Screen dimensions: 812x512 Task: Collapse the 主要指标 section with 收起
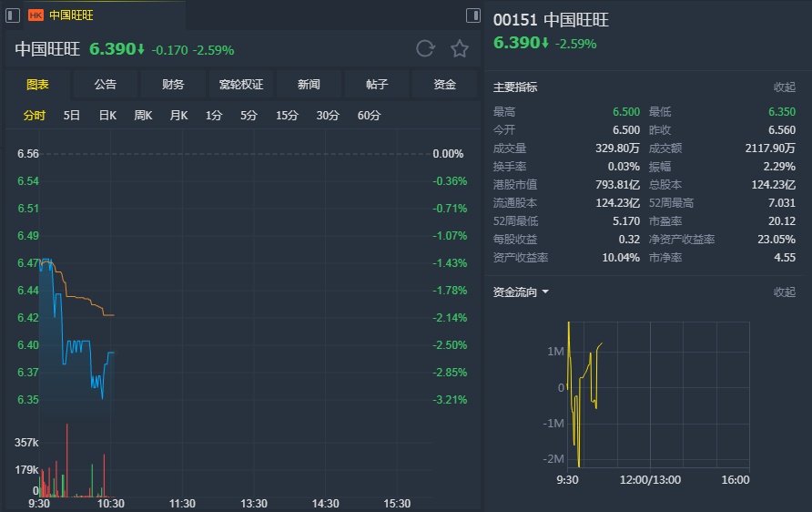tap(784, 87)
